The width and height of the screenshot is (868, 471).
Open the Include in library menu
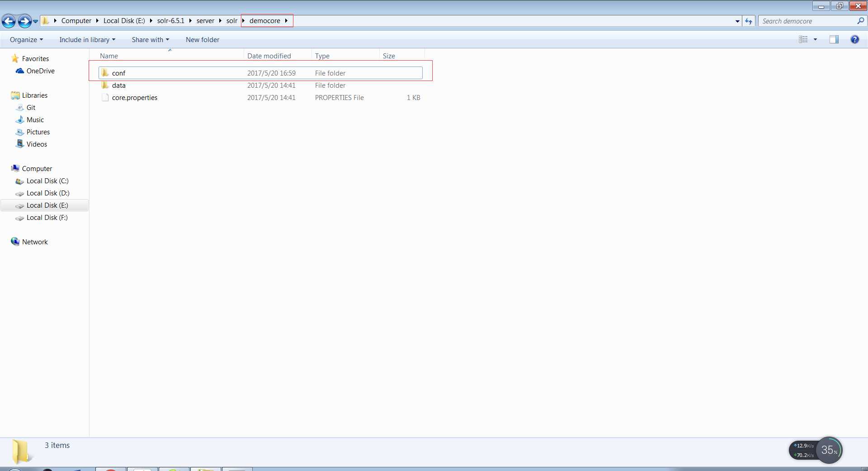[x=87, y=40]
